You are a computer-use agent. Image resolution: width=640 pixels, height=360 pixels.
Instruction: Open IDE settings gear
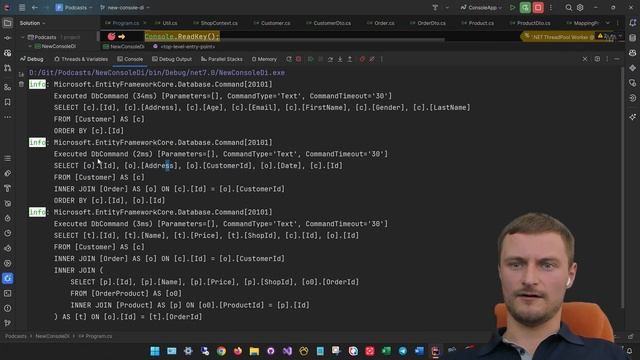pyautogui.click(x=580, y=7)
